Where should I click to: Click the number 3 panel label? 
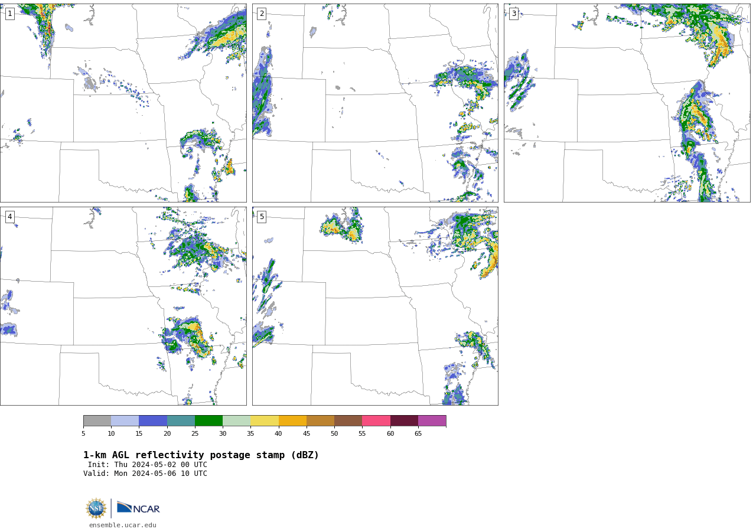[x=514, y=14]
